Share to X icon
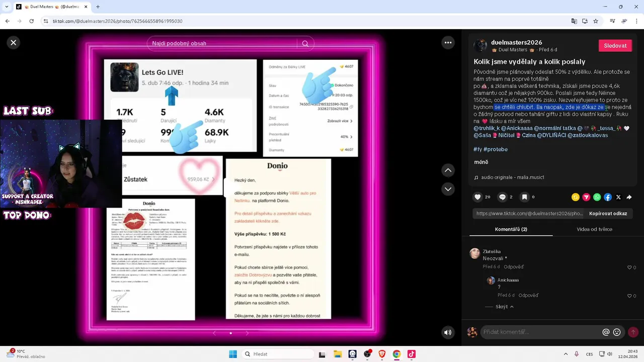The width and height of the screenshot is (644, 362). tap(618, 197)
